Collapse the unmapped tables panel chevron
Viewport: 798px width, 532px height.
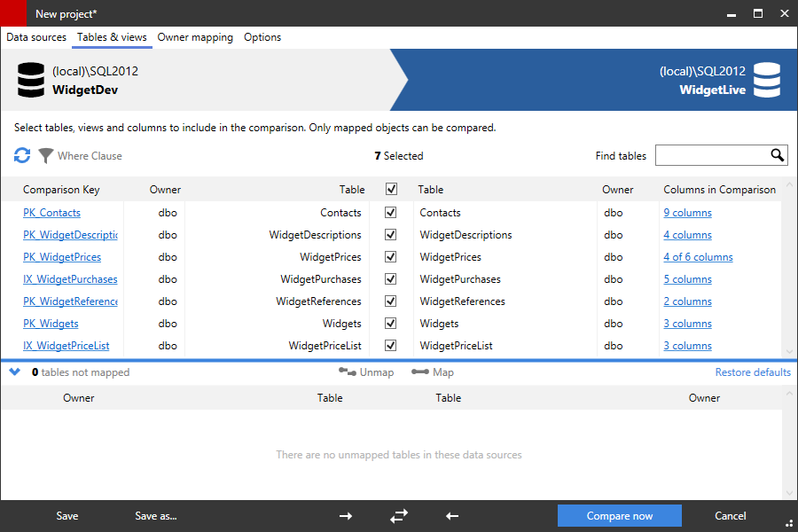tap(14, 372)
